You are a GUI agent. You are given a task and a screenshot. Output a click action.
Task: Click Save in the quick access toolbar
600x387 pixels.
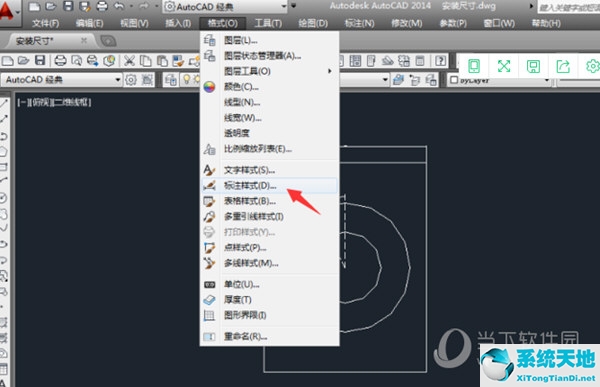(x=68, y=6)
